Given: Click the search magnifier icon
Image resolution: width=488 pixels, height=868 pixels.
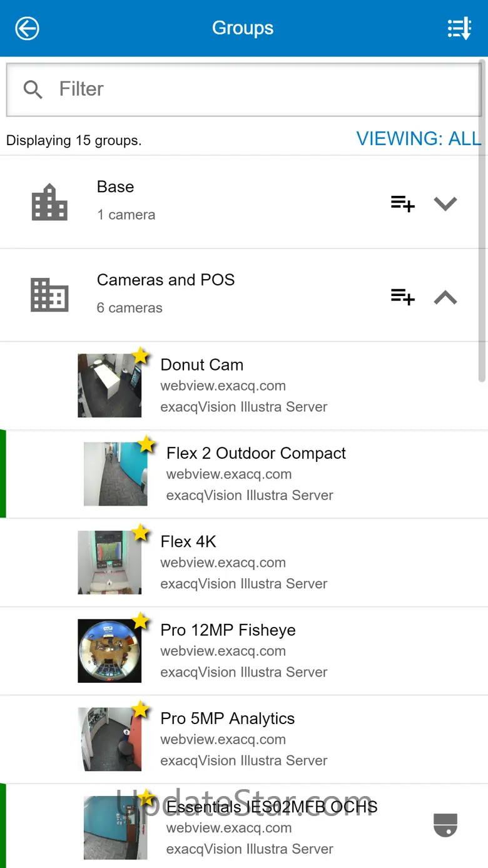Looking at the screenshot, I should pyautogui.click(x=33, y=89).
